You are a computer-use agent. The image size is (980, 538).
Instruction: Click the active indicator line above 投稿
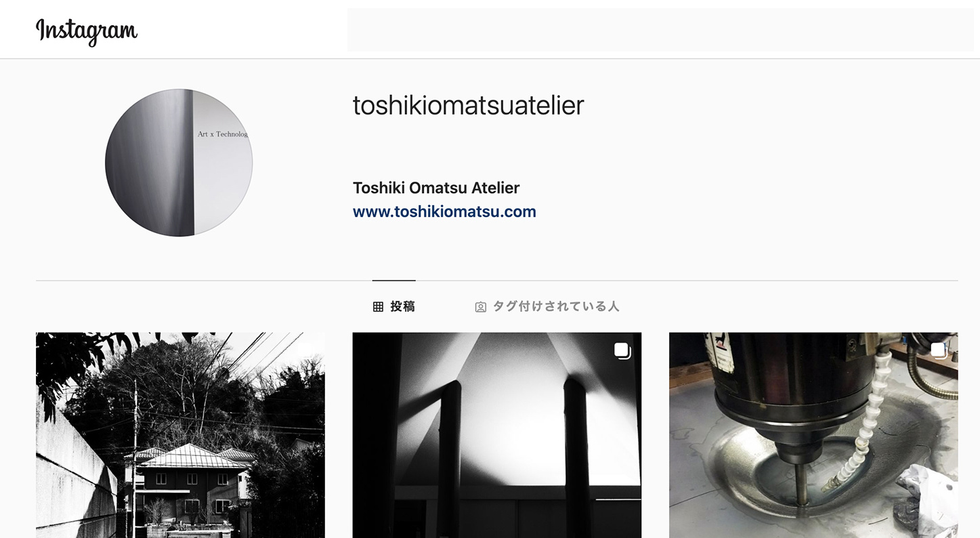point(394,281)
